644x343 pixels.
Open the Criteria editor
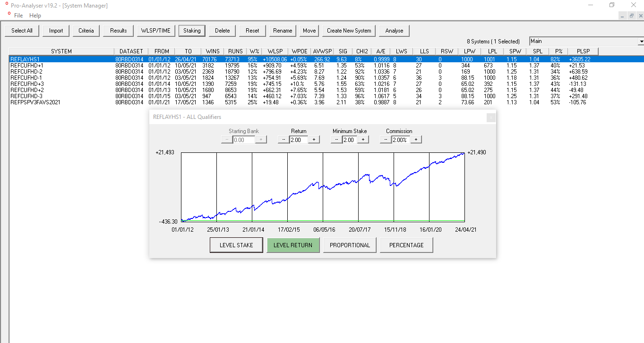tap(86, 31)
